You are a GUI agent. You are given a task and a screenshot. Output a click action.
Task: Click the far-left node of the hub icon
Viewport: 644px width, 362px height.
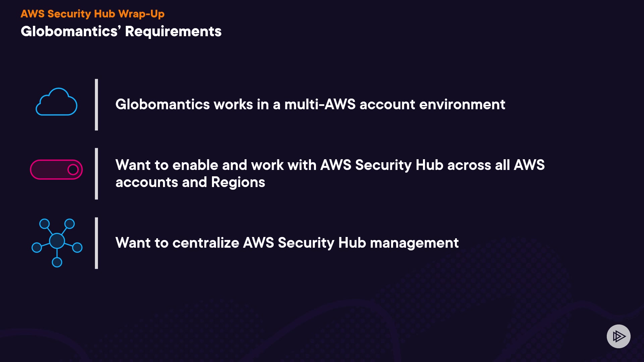[x=37, y=248]
